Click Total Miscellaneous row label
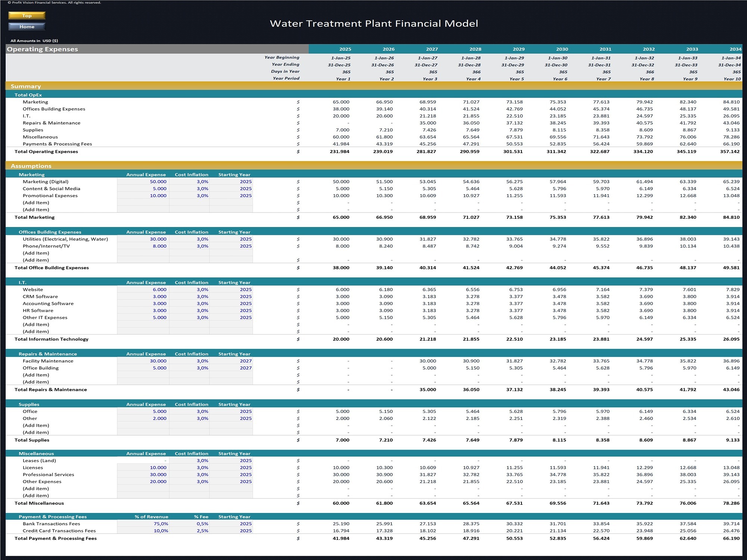Screen dimensions: 747x560 [39, 503]
